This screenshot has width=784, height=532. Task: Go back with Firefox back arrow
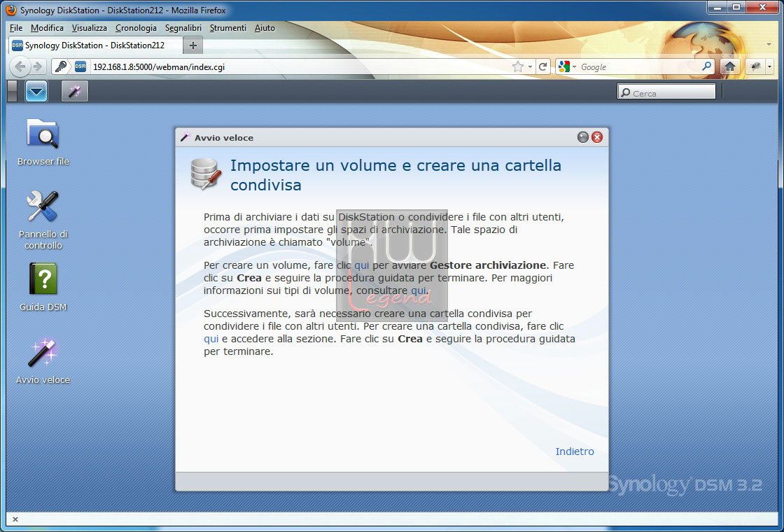click(20, 66)
